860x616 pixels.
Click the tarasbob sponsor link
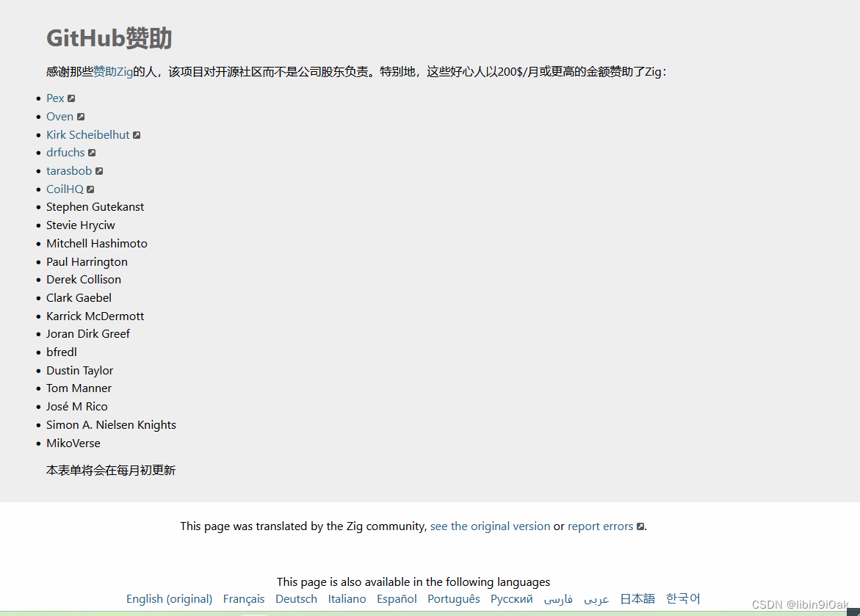click(x=69, y=170)
